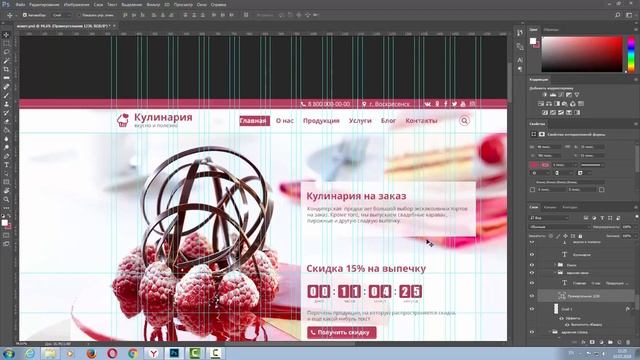This screenshot has height=360, width=640.
Task: Expand the collapsed group below Кулинария layer
Action: [555, 265]
